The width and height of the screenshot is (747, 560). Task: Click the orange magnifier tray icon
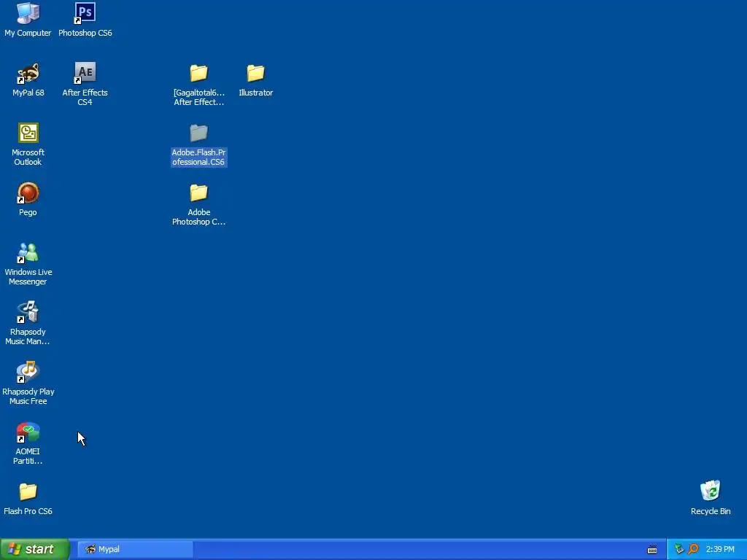pyautogui.click(x=693, y=549)
